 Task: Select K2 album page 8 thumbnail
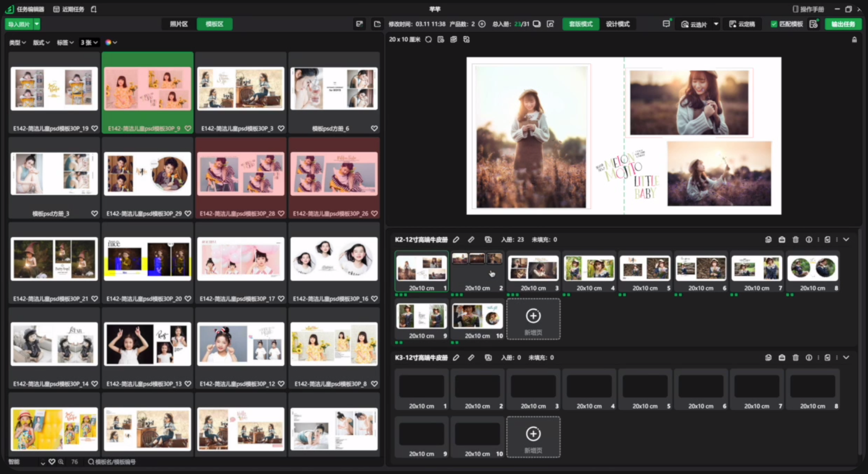pos(812,272)
